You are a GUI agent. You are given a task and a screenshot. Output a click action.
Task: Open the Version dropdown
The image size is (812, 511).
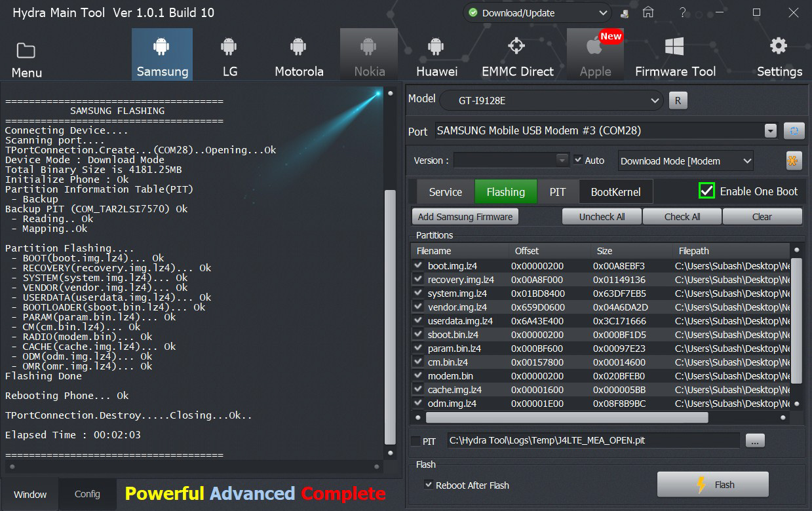[x=562, y=160]
